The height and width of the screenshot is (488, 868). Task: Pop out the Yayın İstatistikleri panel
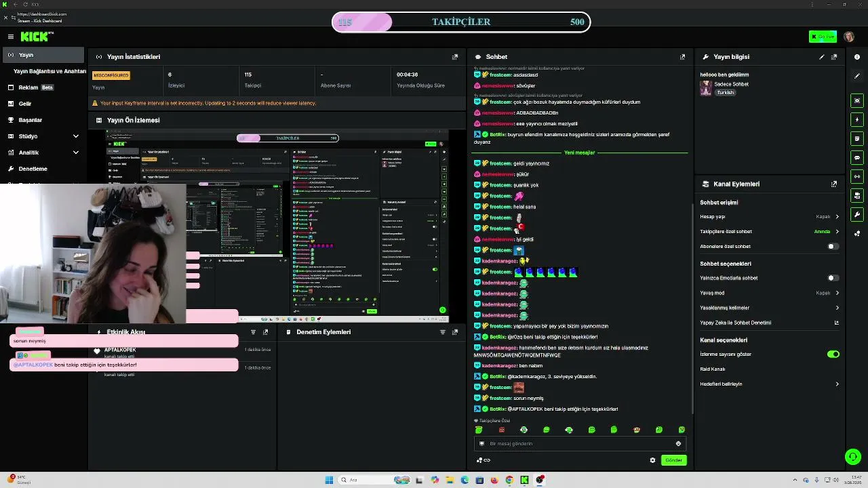[455, 57]
